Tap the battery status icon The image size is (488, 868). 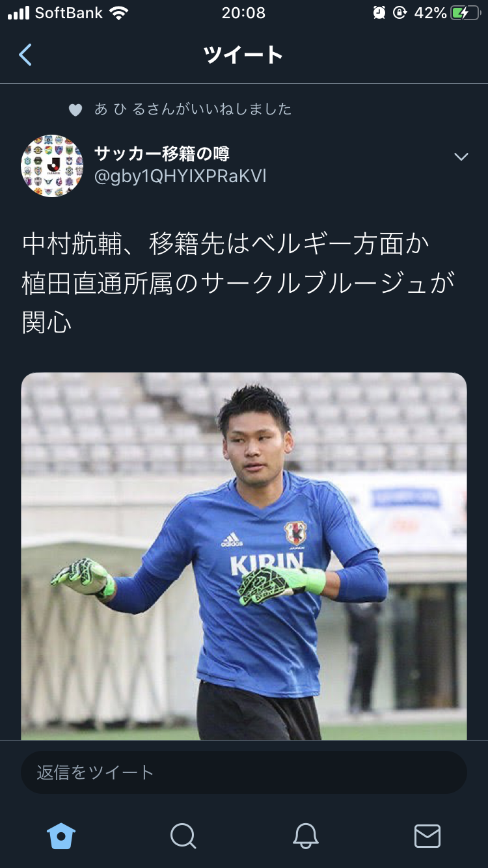click(x=465, y=13)
